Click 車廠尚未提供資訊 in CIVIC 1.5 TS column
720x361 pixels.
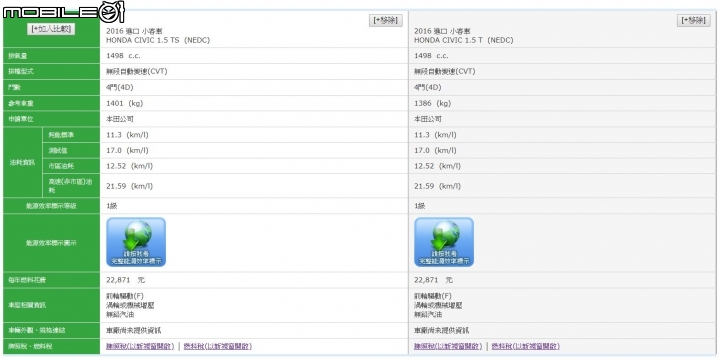[134, 330]
